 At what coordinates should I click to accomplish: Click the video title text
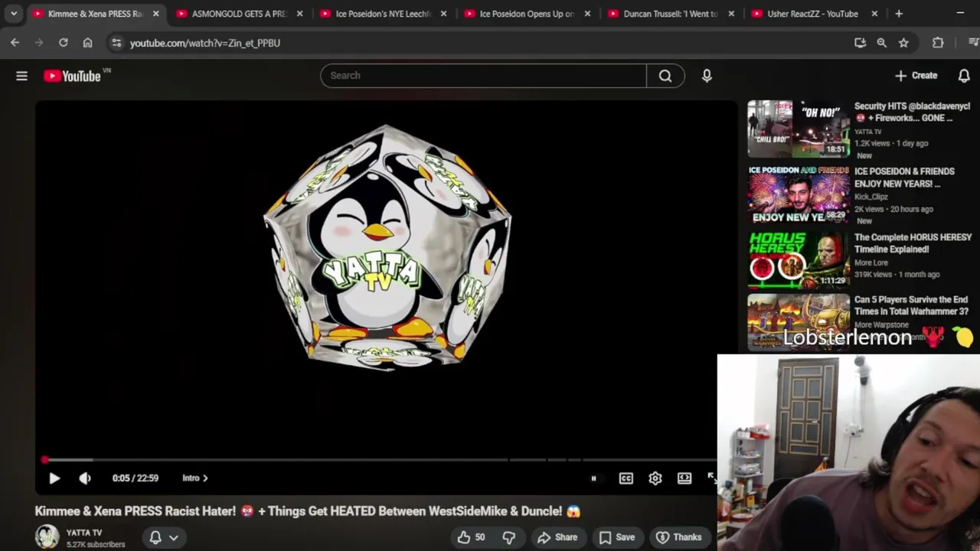click(308, 511)
